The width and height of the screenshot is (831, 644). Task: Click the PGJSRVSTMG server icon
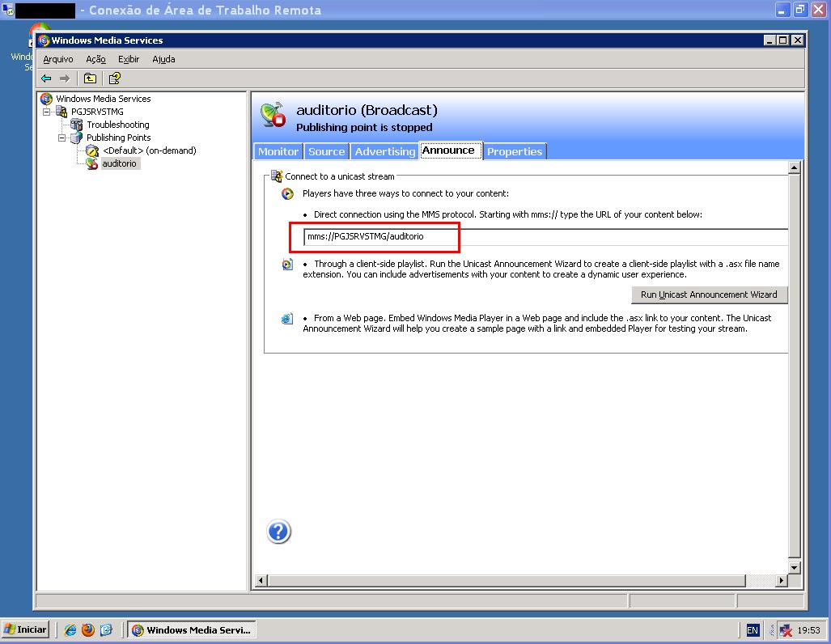tap(62, 112)
